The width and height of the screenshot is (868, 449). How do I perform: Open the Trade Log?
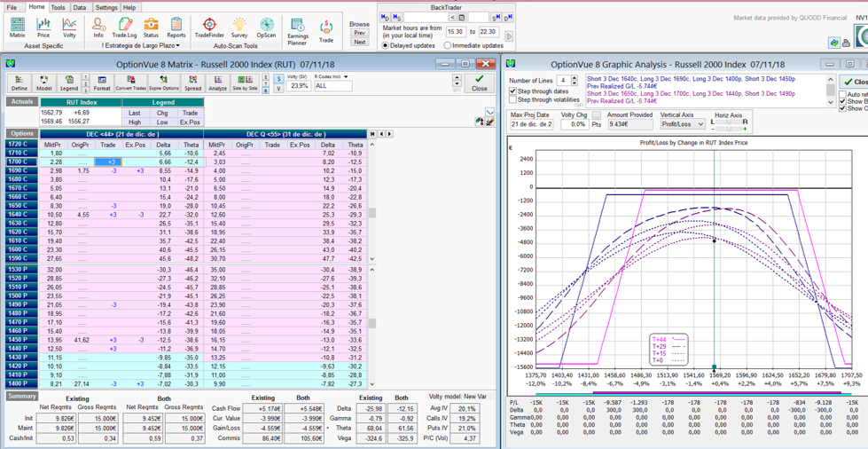click(x=124, y=28)
